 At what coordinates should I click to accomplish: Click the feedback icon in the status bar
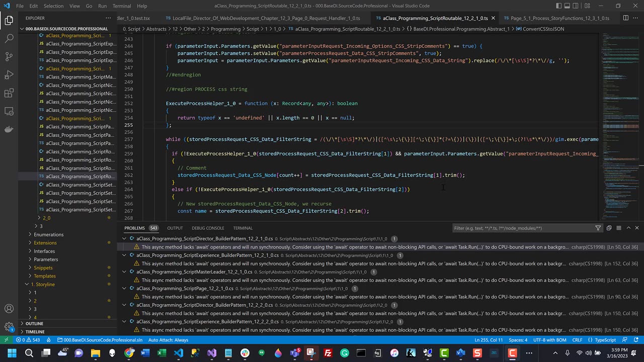[x=625, y=340]
